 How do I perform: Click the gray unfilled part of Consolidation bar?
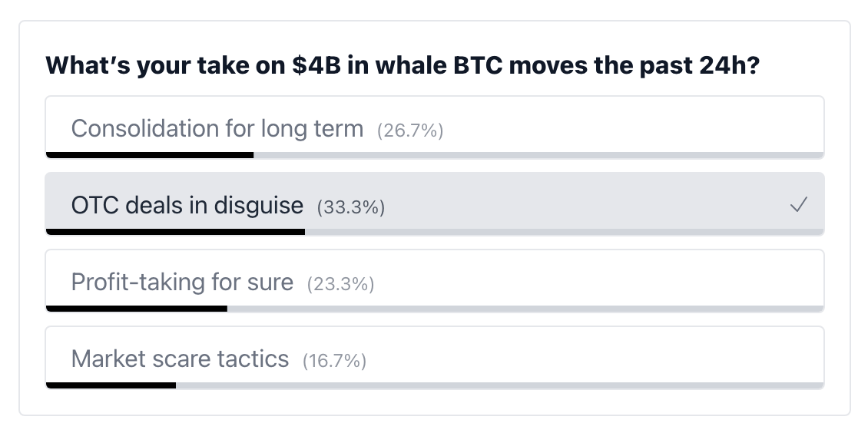[x=538, y=155]
